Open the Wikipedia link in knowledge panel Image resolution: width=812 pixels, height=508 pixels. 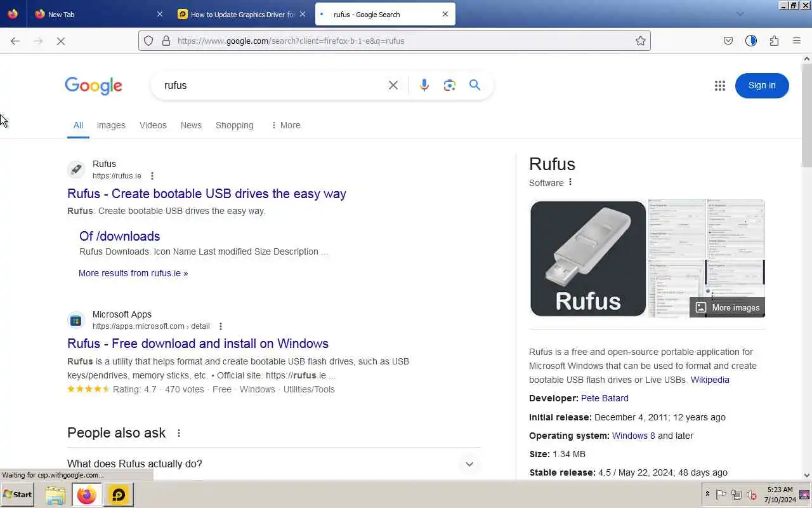[710, 380]
